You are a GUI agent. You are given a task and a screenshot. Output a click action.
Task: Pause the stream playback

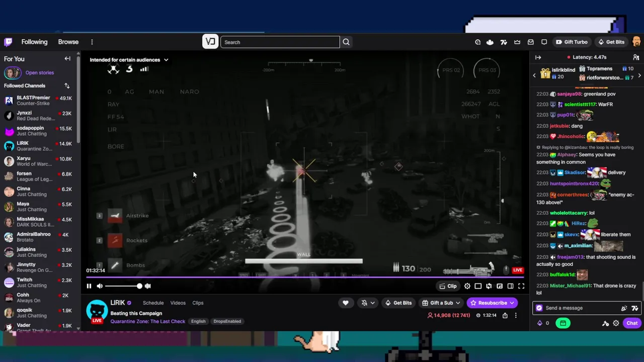click(x=89, y=286)
